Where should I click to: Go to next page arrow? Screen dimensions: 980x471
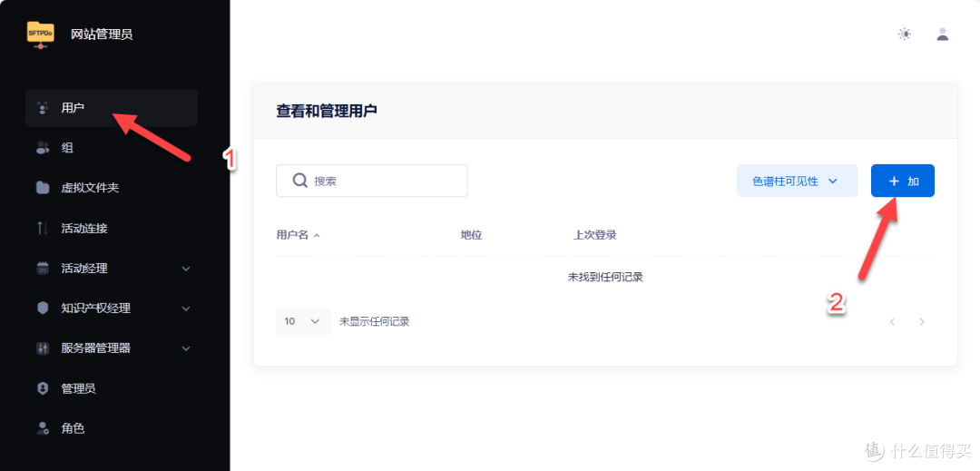coord(922,322)
